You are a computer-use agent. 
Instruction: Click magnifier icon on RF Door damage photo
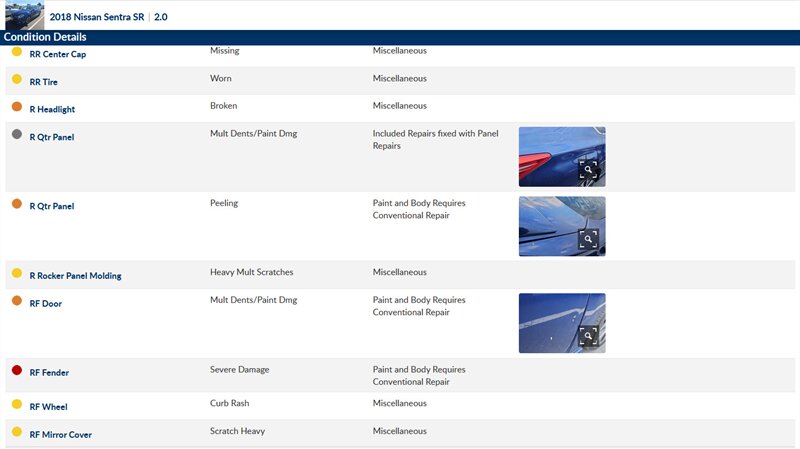588,336
